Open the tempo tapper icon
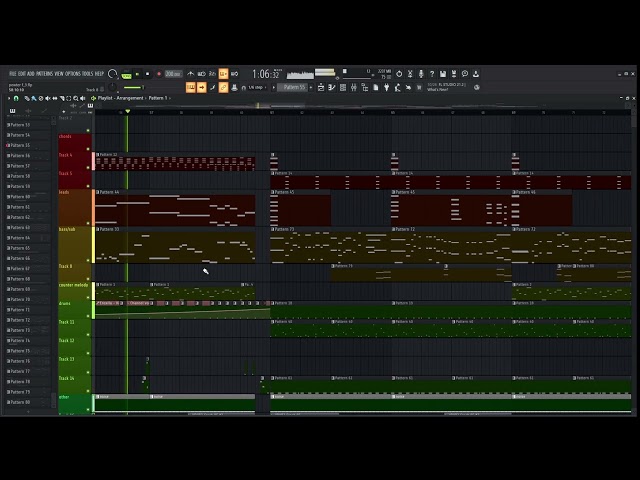This screenshot has height=480, width=640. coord(398,87)
